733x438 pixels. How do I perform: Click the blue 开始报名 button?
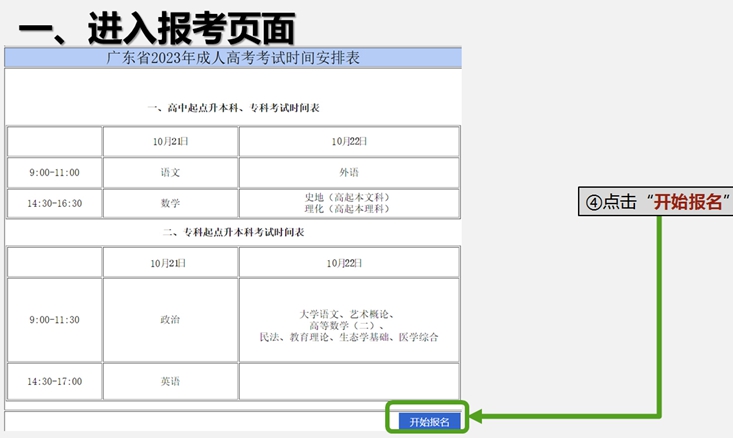point(430,421)
